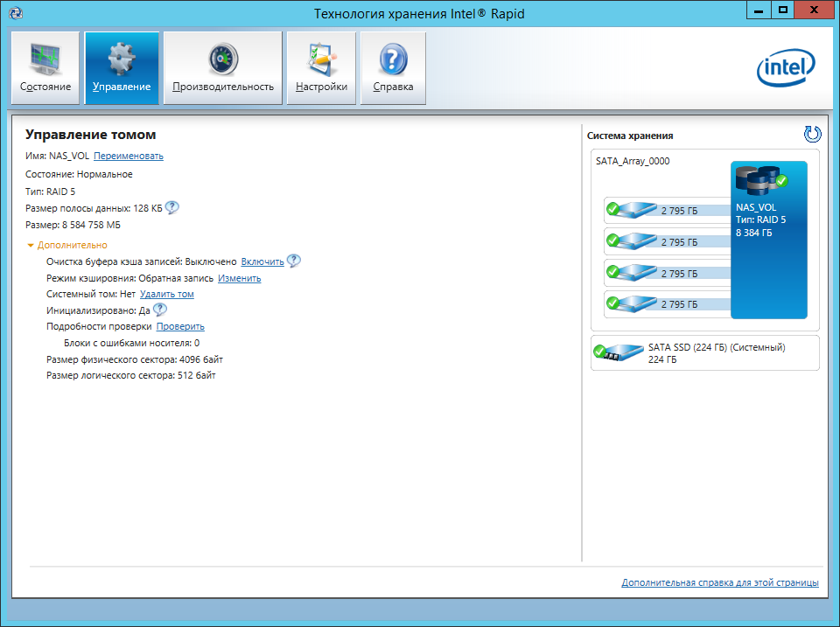Click the application icon in title bar
Screen dimensions: 840x627
16,13
